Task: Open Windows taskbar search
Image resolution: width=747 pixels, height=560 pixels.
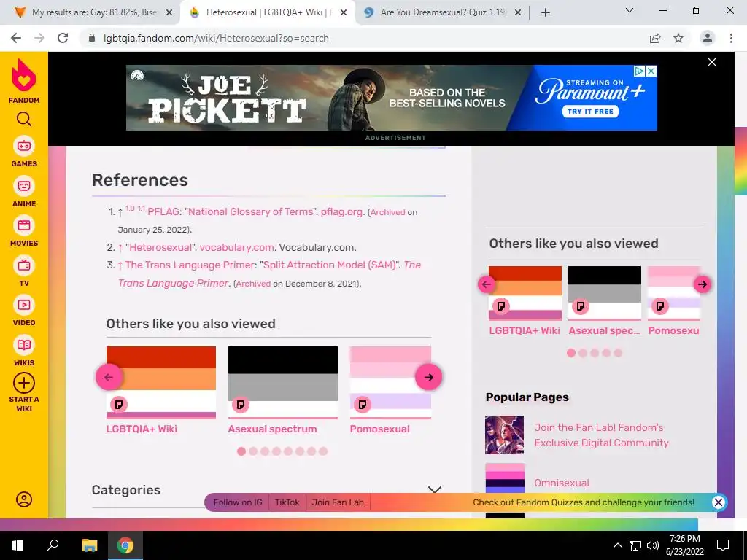Action: coord(53,545)
